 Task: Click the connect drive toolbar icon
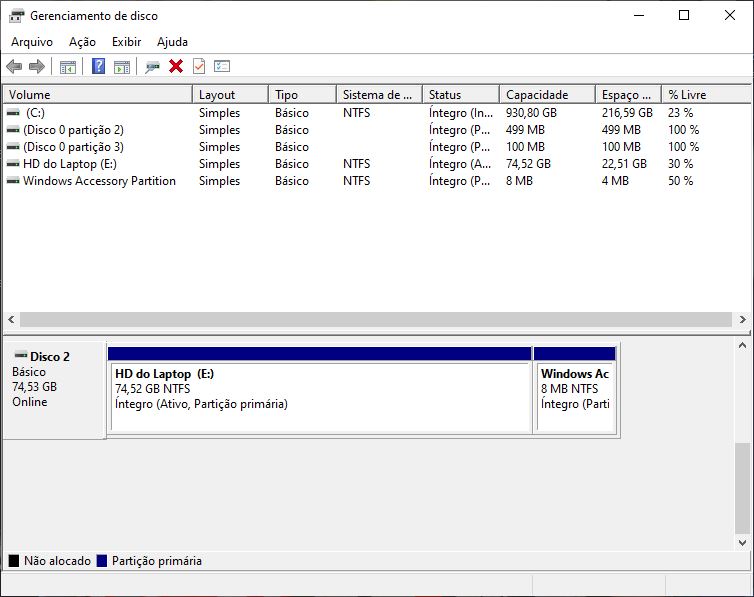(x=152, y=66)
